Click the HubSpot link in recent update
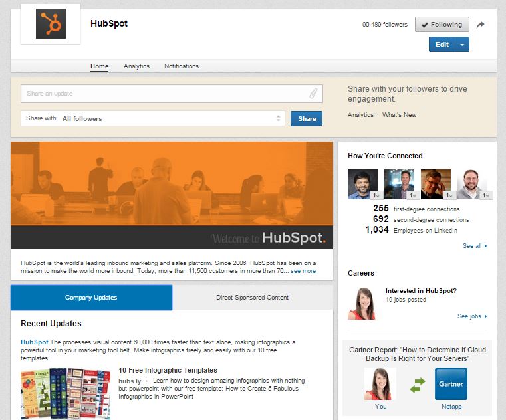The image size is (506, 420). (34, 342)
